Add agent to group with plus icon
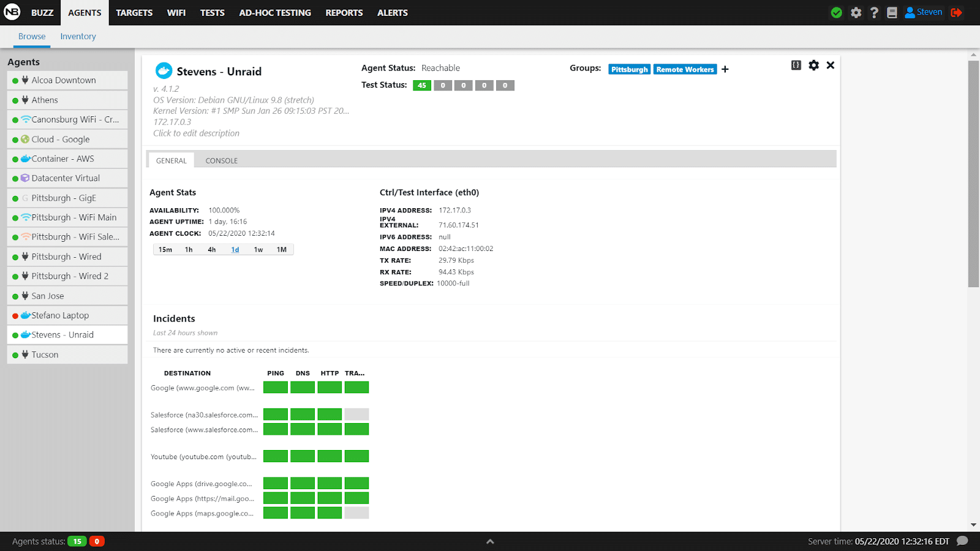 point(725,69)
